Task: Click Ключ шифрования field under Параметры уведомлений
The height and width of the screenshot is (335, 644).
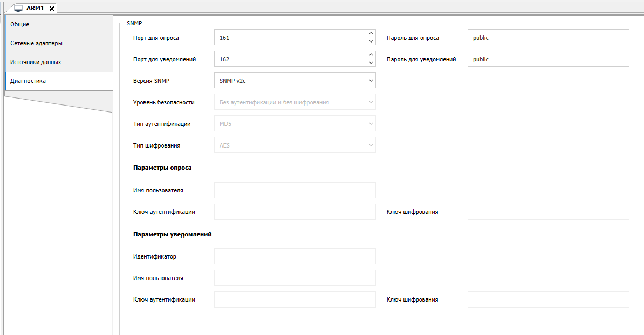Action: pos(548,299)
